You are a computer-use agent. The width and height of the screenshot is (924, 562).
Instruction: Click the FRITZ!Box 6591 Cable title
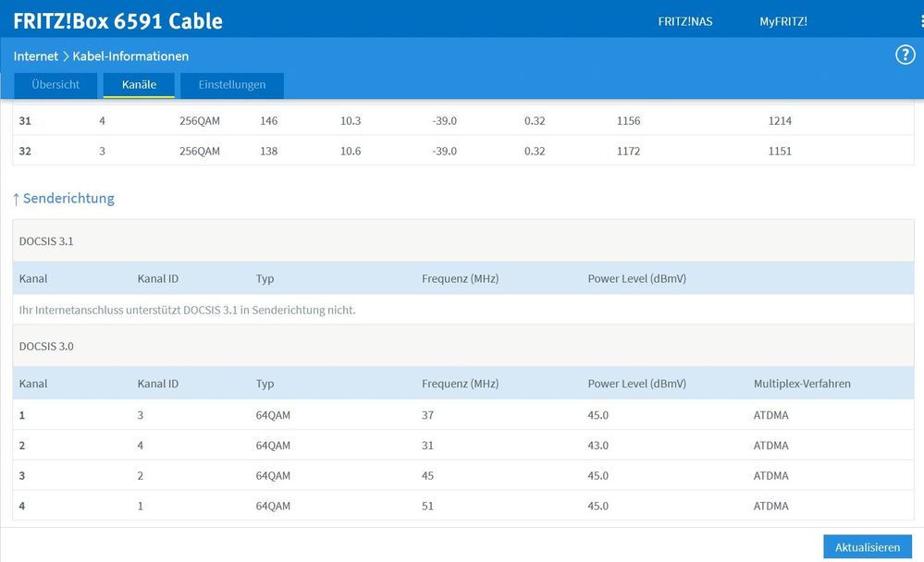point(118,20)
